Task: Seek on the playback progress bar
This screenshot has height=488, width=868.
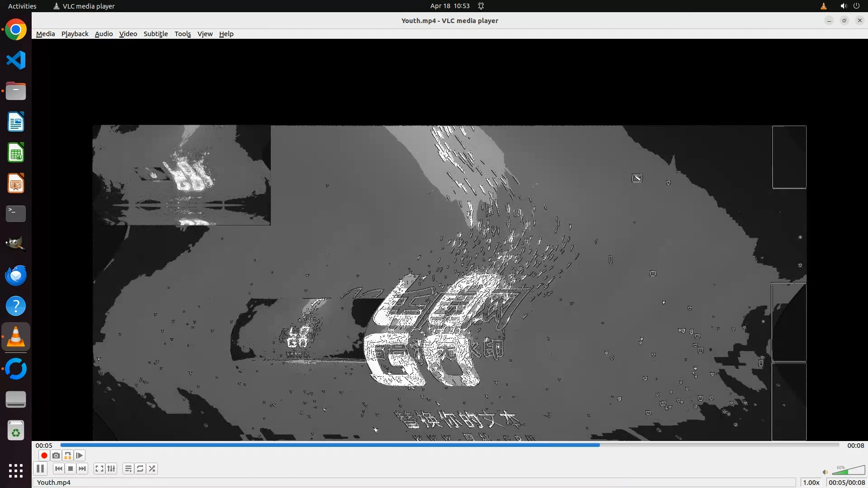Action: point(450,445)
